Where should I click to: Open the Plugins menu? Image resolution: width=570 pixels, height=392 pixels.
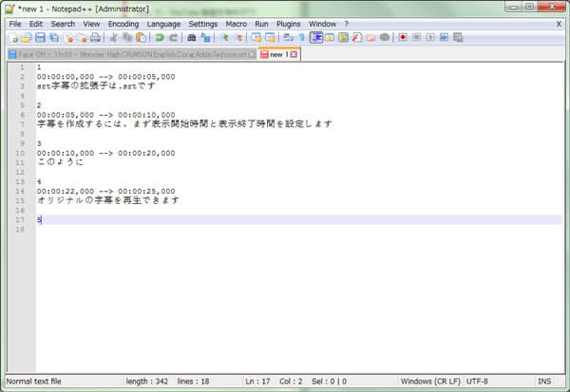288,24
